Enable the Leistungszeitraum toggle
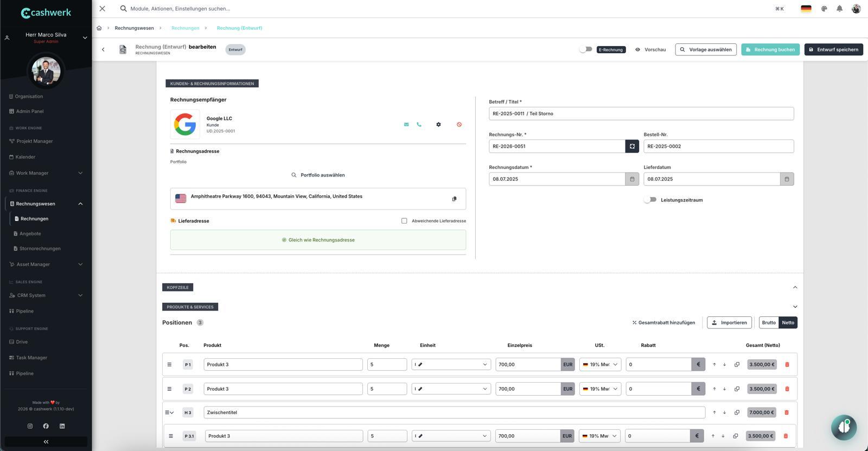This screenshot has height=451, width=868. [650, 200]
